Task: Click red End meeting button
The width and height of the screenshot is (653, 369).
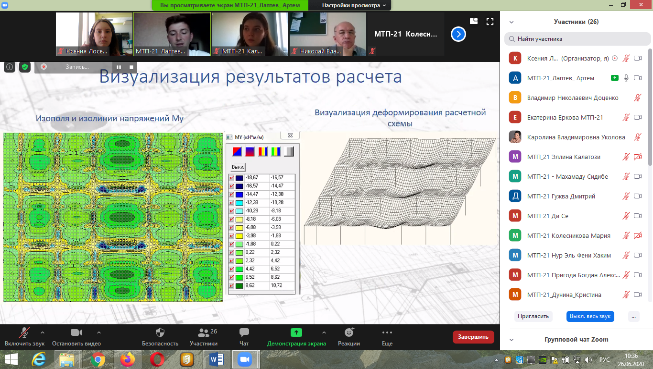Action: pyautogui.click(x=473, y=337)
